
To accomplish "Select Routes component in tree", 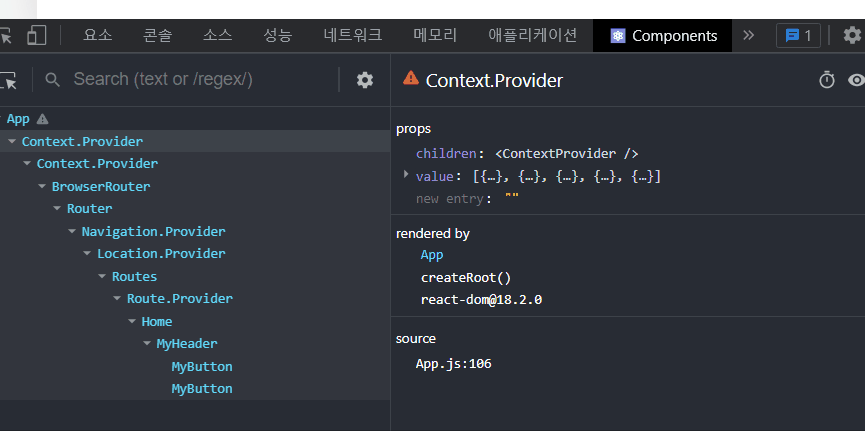I will tap(135, 276).
